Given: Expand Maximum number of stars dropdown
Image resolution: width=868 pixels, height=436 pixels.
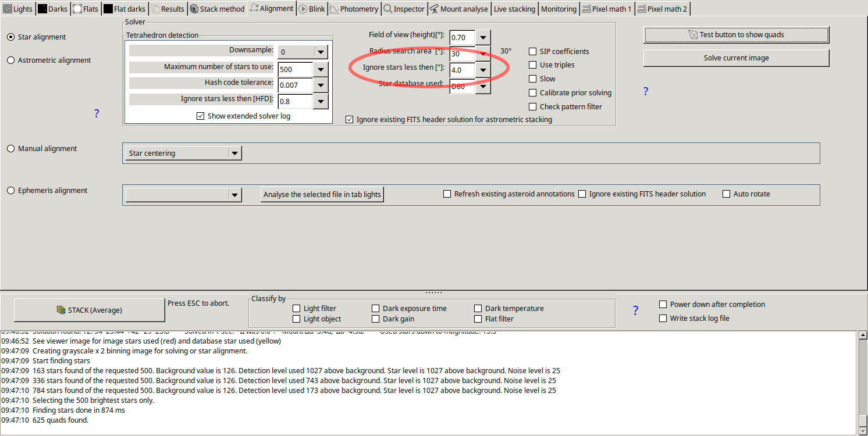Looking at the screenshot, I should pos(321,69).
